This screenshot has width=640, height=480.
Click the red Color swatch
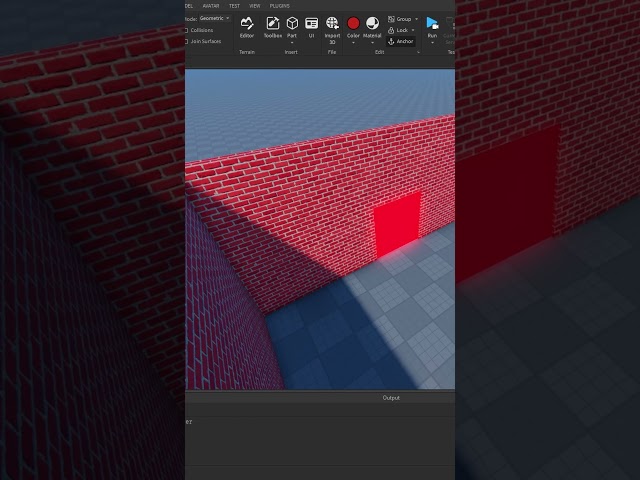point(353,23)
